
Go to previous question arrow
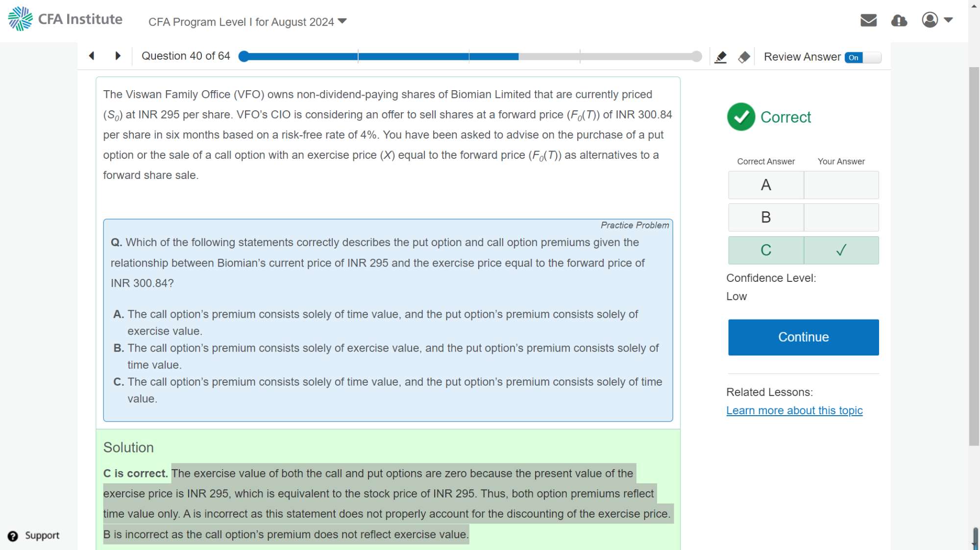tap(92, 56)
